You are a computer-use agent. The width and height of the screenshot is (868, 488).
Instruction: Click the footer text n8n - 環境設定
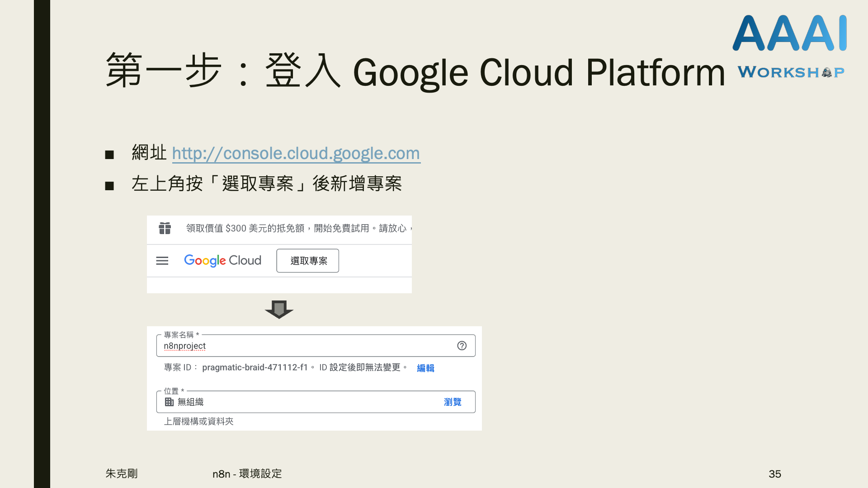tap(247, 474)
